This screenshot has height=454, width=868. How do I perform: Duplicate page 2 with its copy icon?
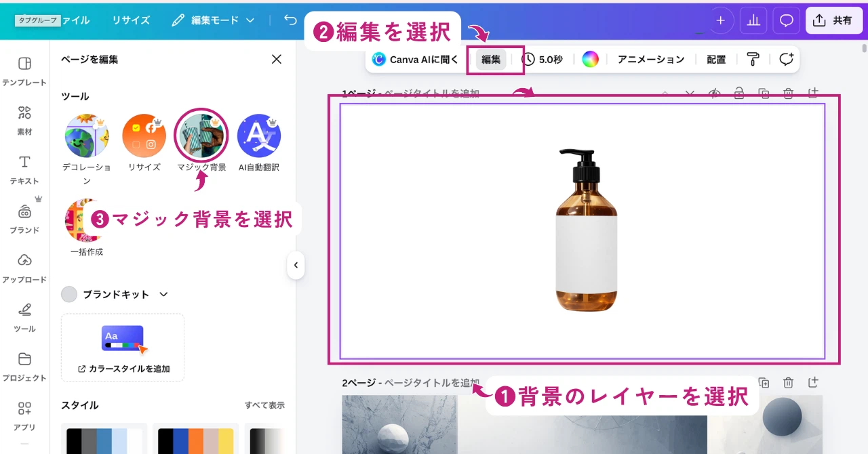(x=764, y=383)
